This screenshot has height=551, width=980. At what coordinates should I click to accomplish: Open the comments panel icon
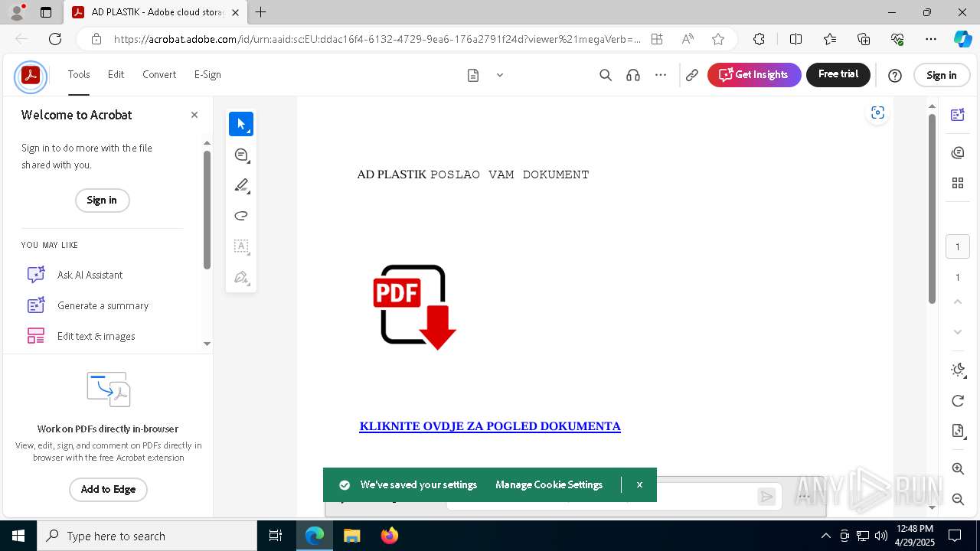click(x=958, y=153)
